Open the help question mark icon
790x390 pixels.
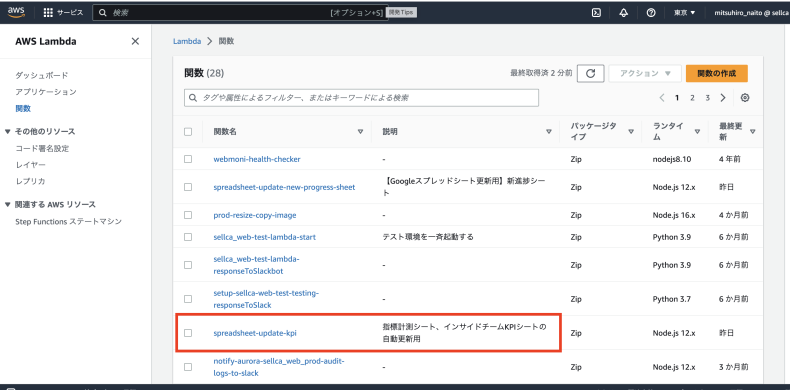pyautogui.click(x=651, y=13)
